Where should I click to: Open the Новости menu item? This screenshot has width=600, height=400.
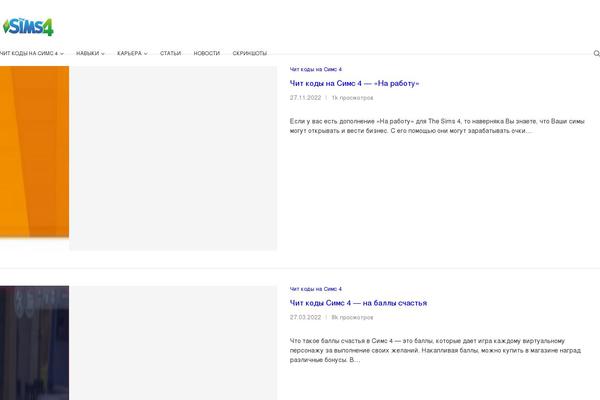(x=207, y=53)
